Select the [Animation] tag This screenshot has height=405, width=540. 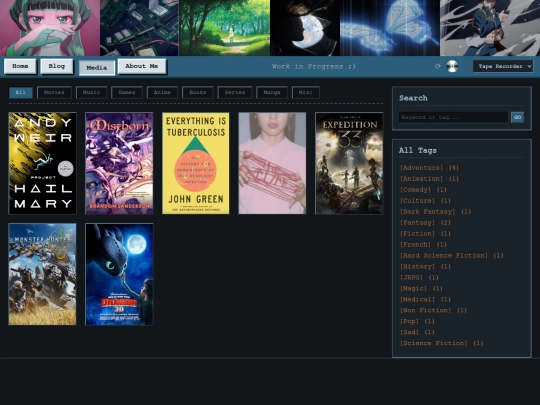[421, 179]
